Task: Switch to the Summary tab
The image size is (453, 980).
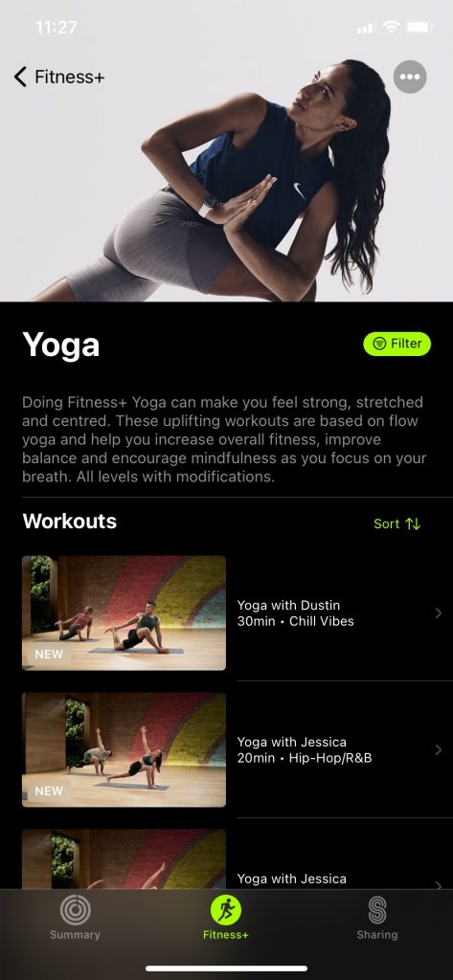Action: click(x=75, y=918)
